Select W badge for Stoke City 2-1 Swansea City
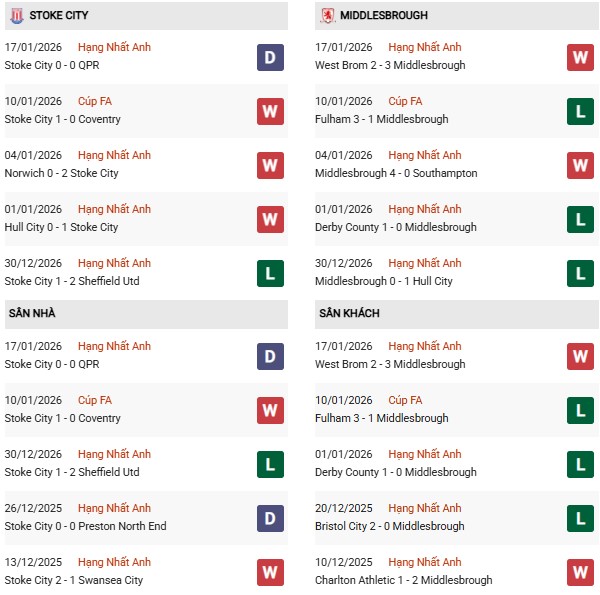This screenshot has width=600, height=595. [x=270, y=572]
